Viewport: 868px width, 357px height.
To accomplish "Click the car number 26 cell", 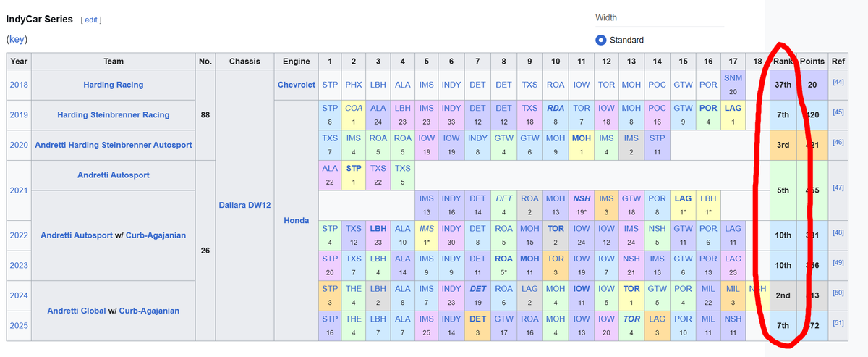I will [x=205, y=251].
